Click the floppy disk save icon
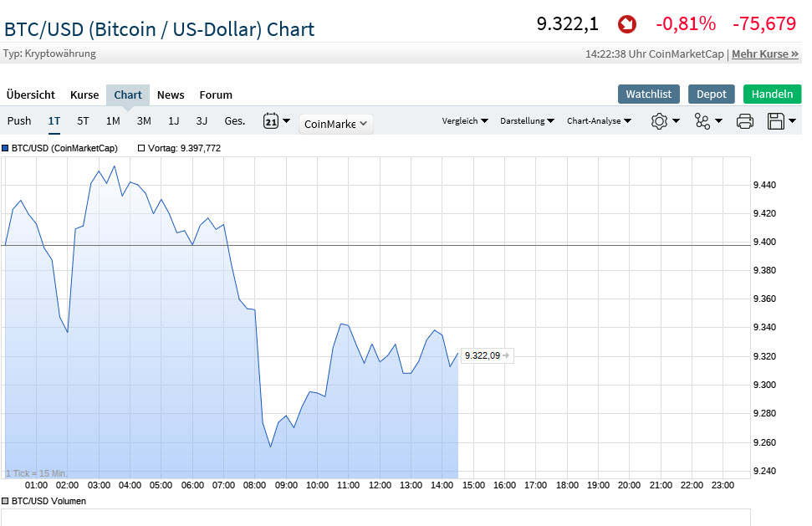 [x=776, y=121]
